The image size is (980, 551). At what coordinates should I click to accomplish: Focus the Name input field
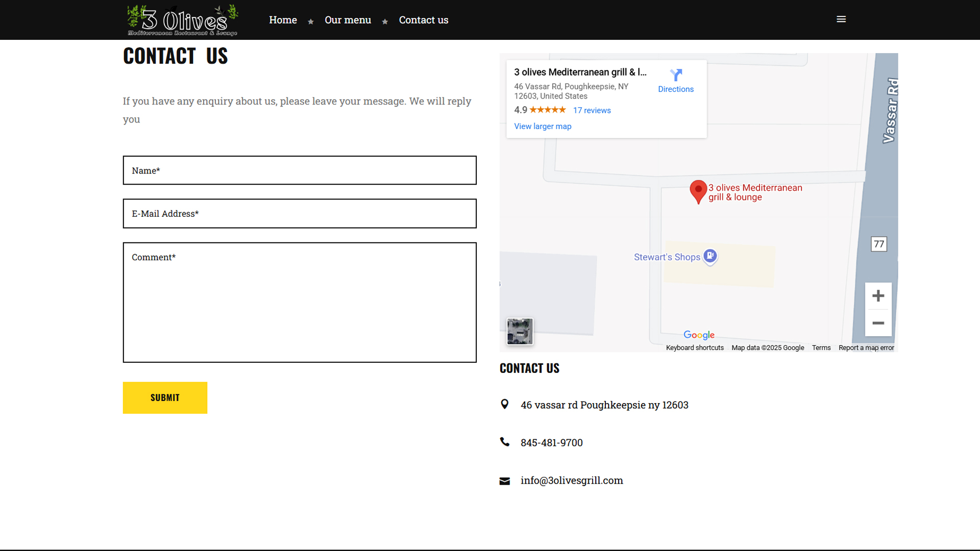pos(300,170)
